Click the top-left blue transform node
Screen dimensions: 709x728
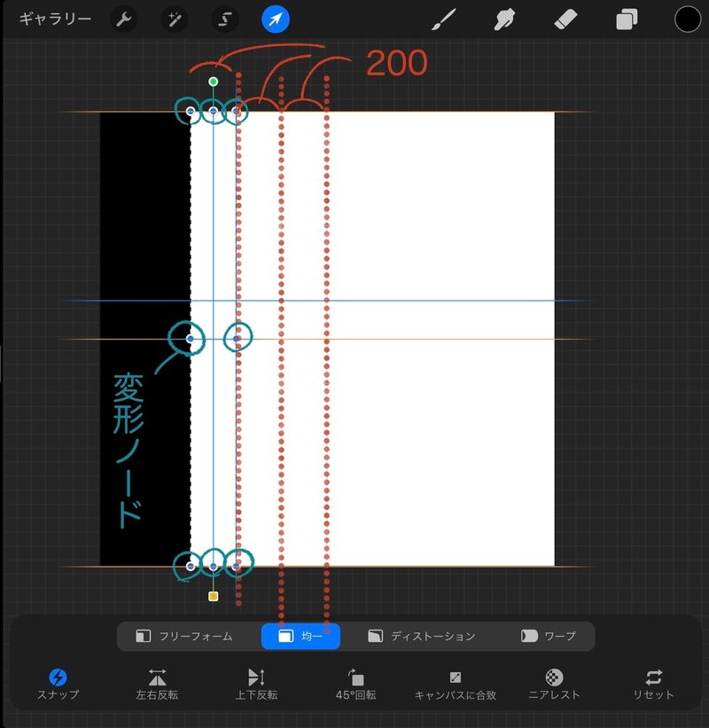[x=191, y=111]
